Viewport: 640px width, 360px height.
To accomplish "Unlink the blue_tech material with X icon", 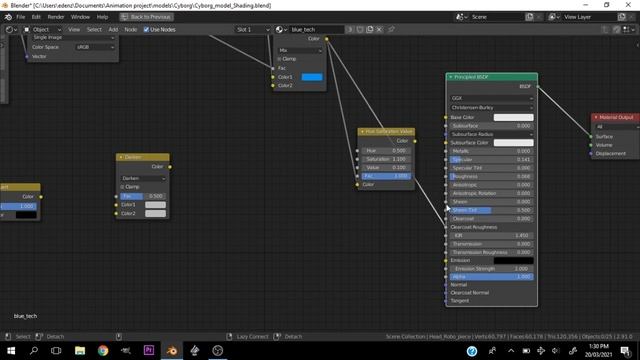I will pyautogui.click(x=379, y=29).
